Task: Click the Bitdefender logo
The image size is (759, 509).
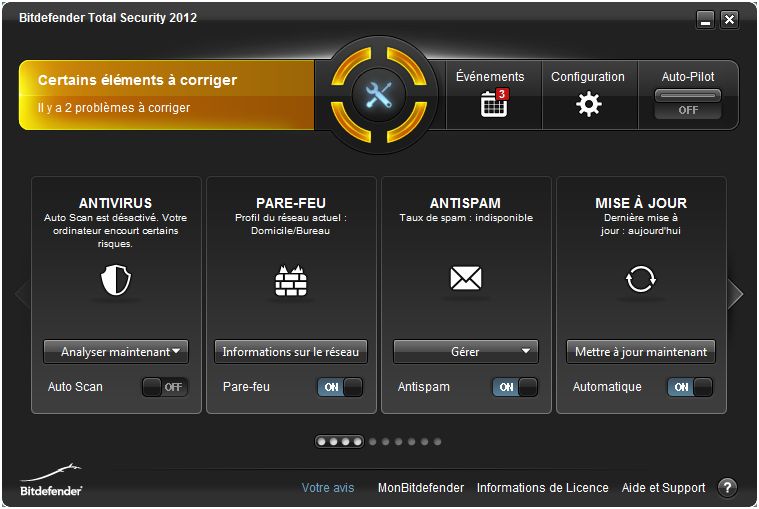Action: (51, 480)
